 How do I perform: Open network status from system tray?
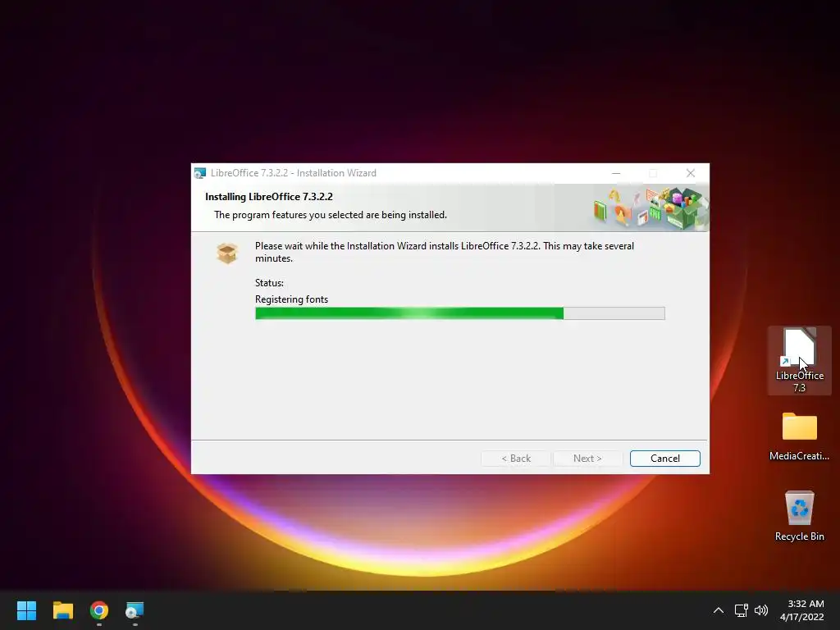(741, 610)
